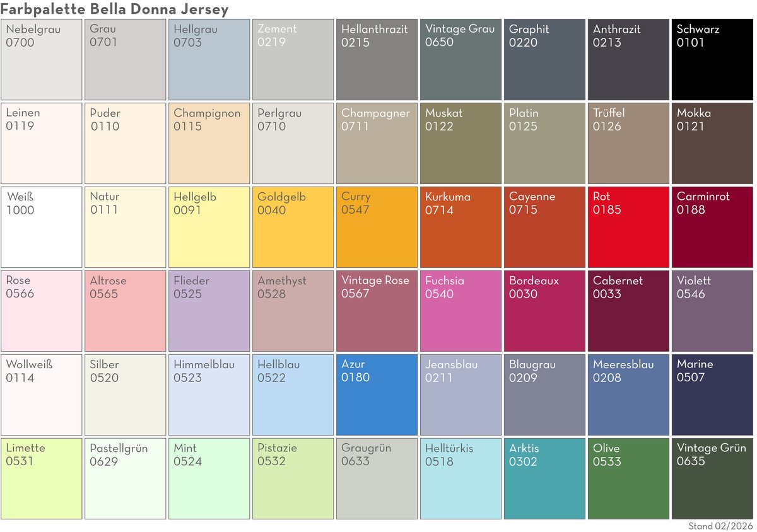Click the Rot 0185 red swatch
This screenshot has width=757, height=532.
pyautogui.click(x=629, y=227)
